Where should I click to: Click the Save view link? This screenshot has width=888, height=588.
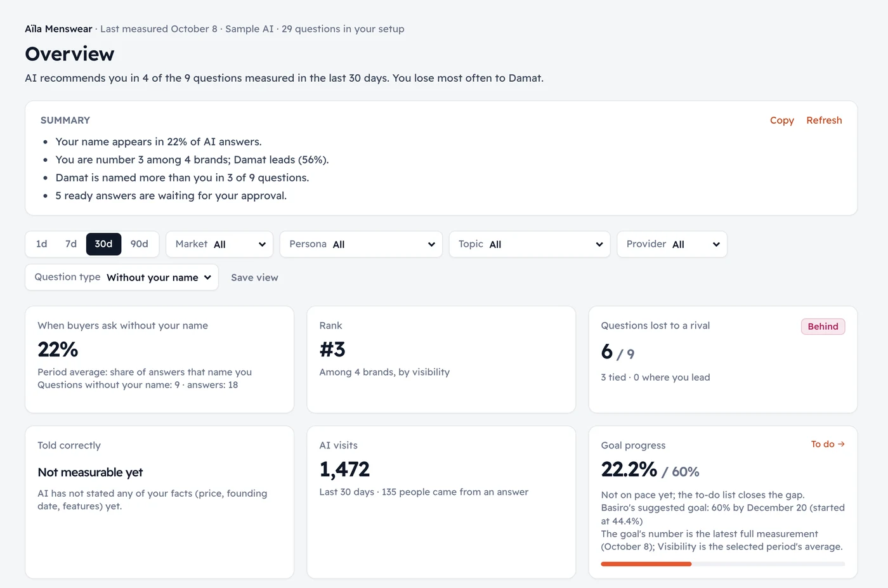pos(254,278)
